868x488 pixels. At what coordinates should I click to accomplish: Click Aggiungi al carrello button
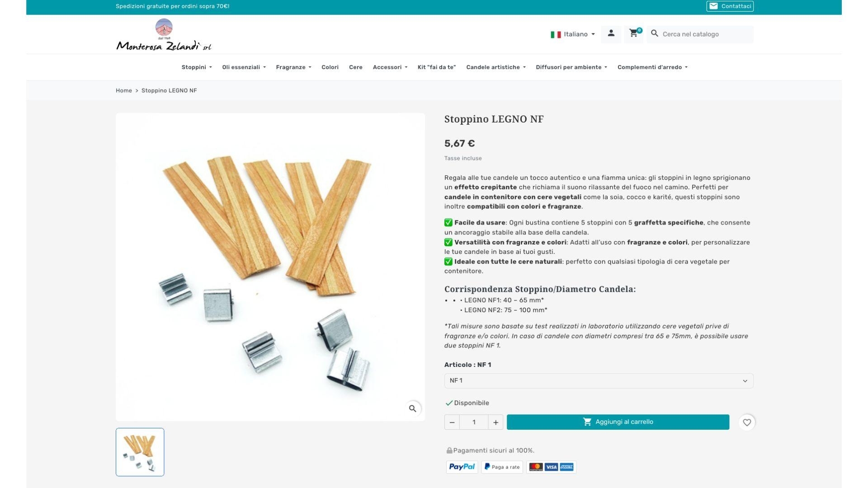618,422
